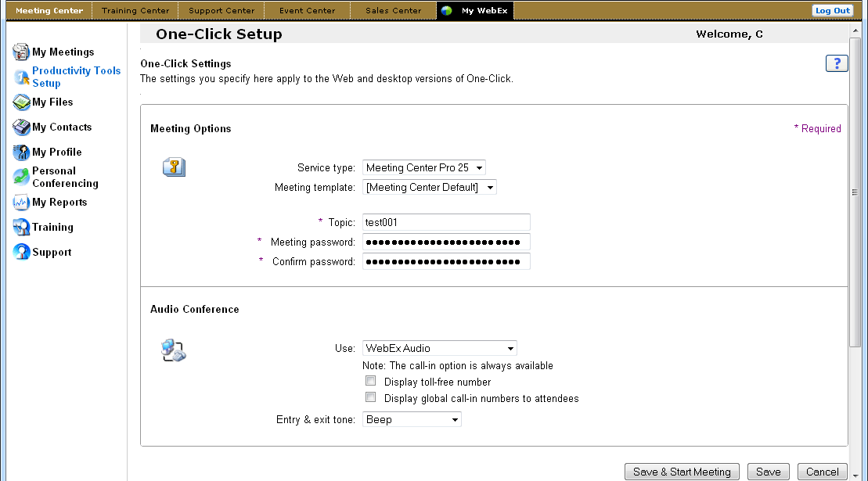Click the 'One-Click Settings' subheading
Screen dimensions: 868x481
click(186, 63)
